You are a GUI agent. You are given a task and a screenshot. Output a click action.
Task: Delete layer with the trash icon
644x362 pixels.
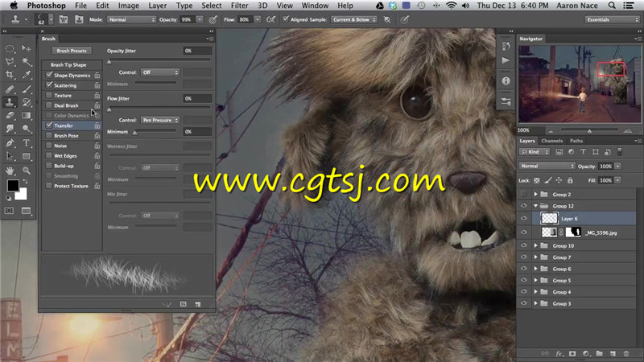pos(626,353)
